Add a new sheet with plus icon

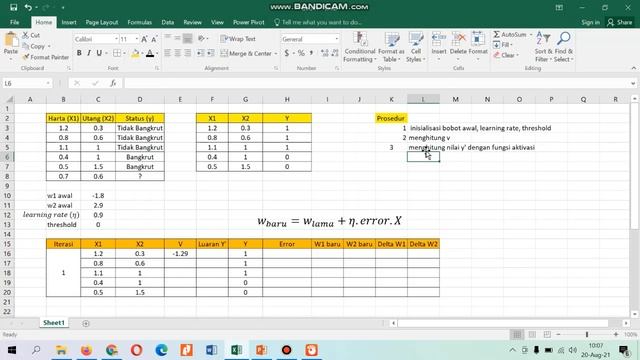[86, 323]
